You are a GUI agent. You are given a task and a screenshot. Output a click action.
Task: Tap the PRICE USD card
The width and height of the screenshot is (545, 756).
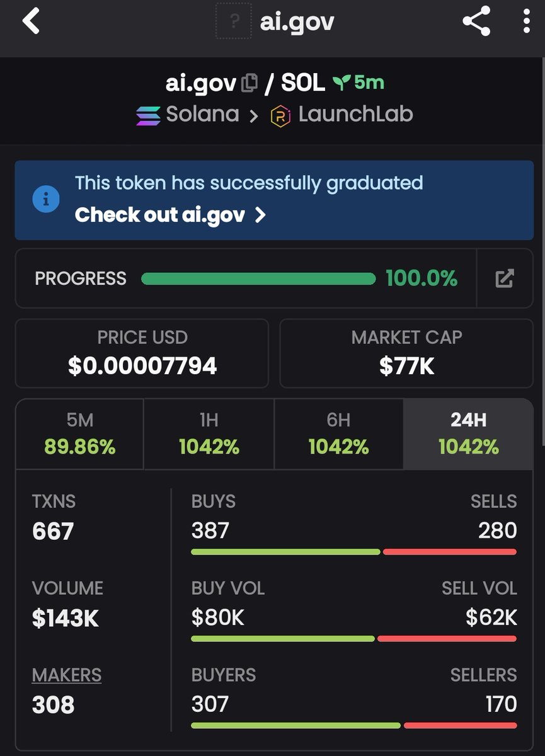pyautogui.click(x=142, y=353)
